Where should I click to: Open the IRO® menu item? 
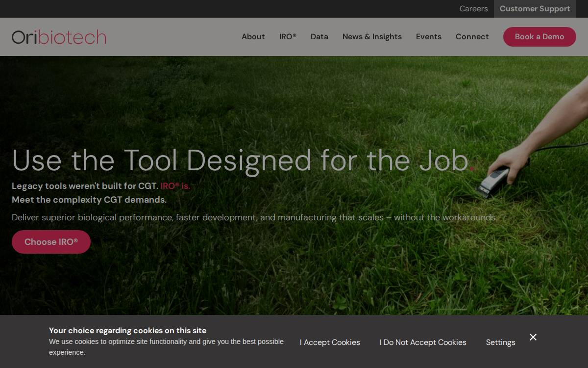pos(288,37)
